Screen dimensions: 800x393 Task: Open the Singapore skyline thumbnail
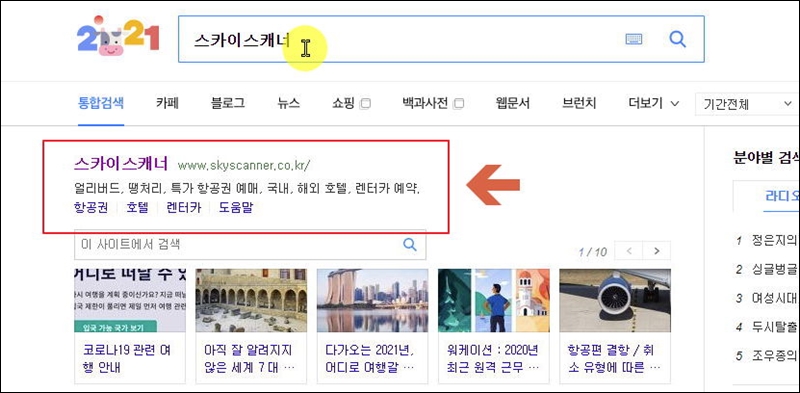click(372, 301)
